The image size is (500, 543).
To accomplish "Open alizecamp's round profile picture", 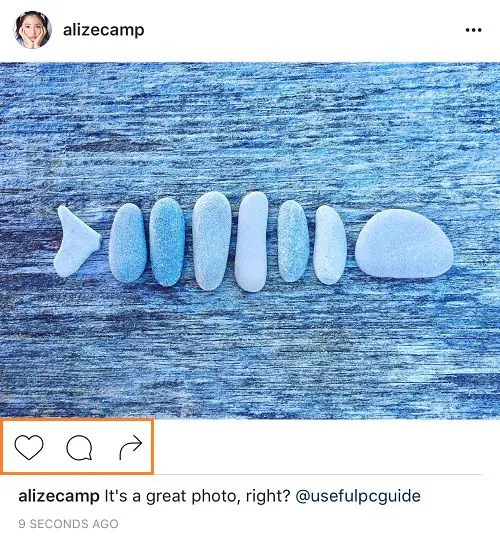I will tap(32, 30).
